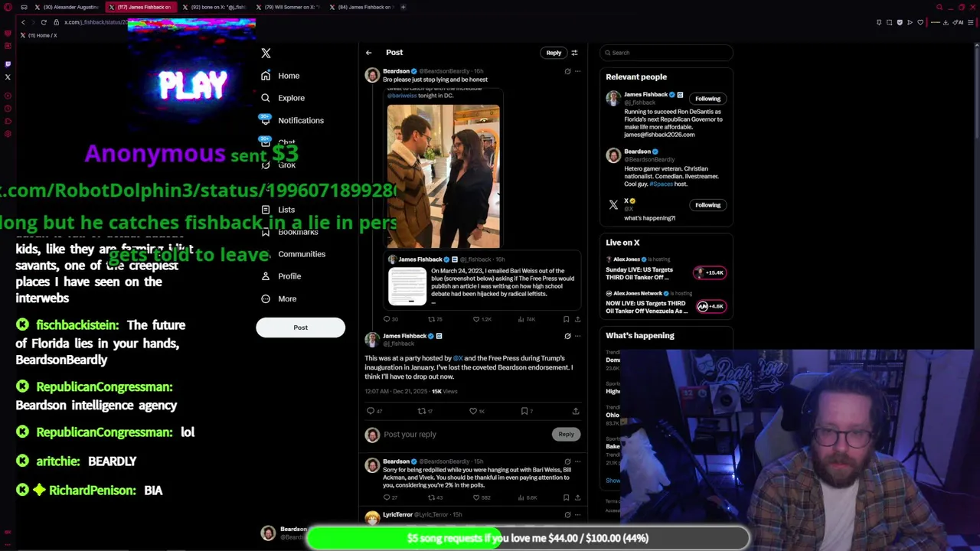Like Beardson's top post with 1.2K likes
The width and height of the screenshot is (980, 551).
[x=482, y=319]
